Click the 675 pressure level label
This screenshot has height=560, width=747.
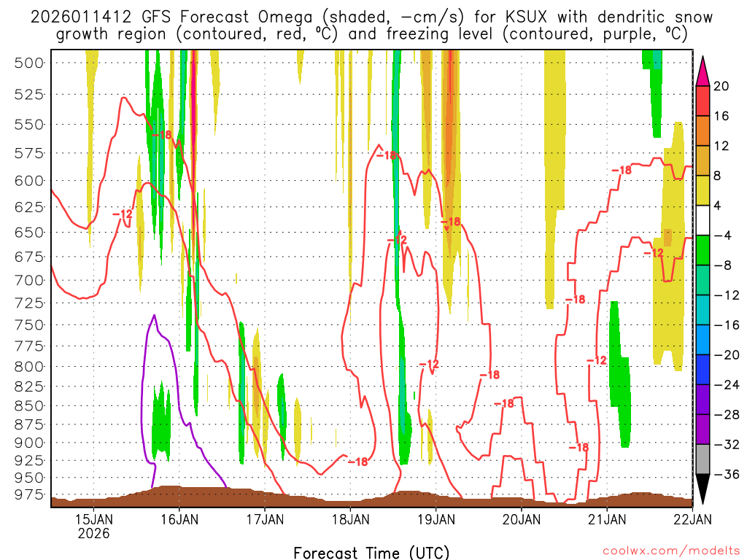(29, 257)
